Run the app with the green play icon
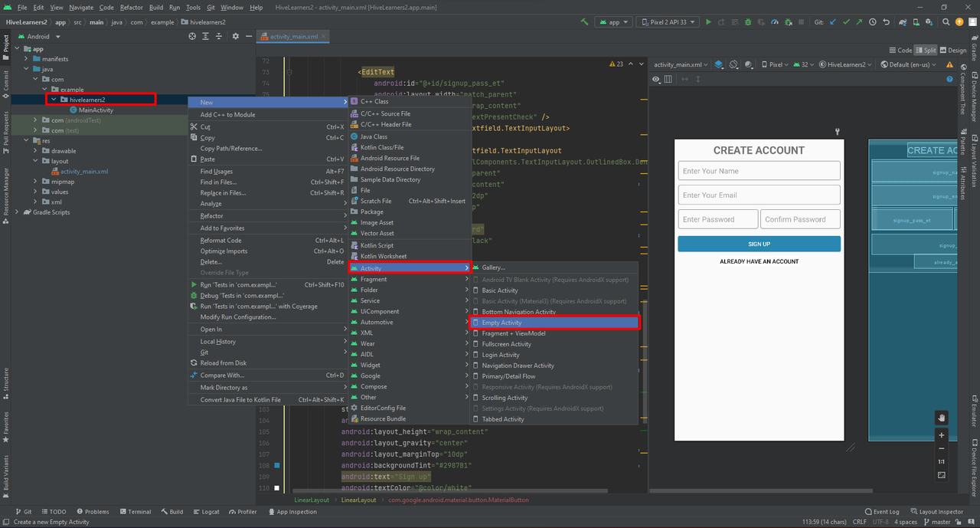The height and width of the screenshot is (528, 980). 708,22
